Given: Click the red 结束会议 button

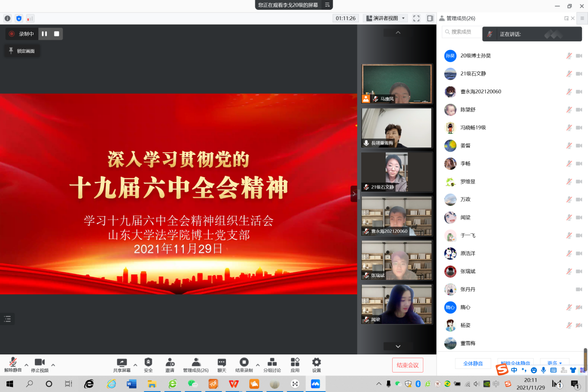Looking at the screenshot, I should [x=407, y=365].
